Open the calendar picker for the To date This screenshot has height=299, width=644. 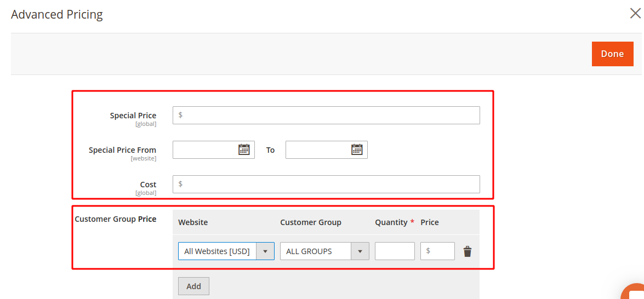[x=357, y=150]
